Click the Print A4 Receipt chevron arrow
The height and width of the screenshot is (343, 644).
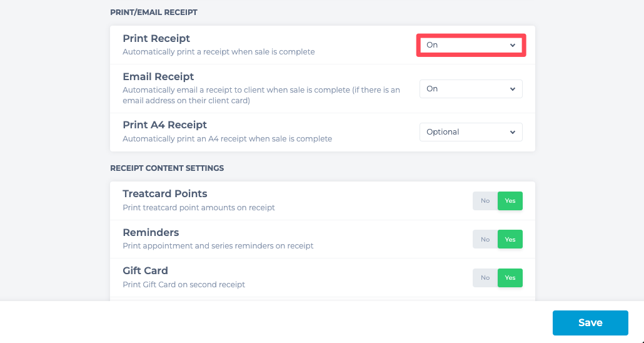point(513,132)
